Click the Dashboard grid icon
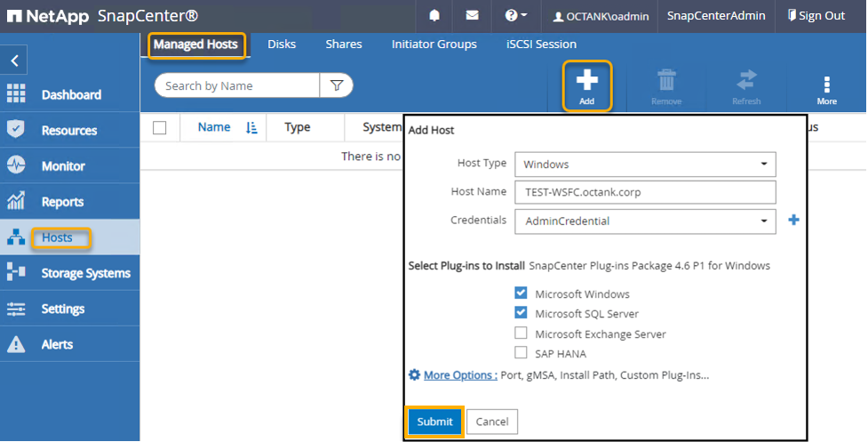This screenshot has height=442, width=868. coord(15,93)
